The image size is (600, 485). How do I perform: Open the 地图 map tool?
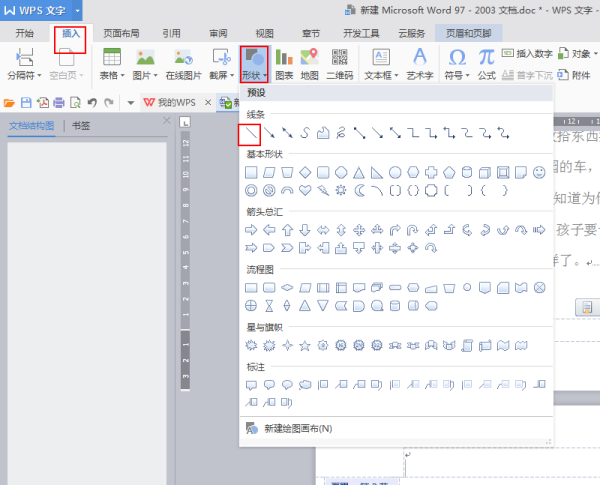tap(310, 64)
